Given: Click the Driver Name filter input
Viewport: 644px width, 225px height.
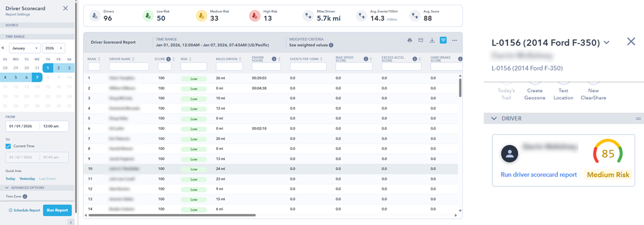Looking at the screenshot, I should coord(129,66).
